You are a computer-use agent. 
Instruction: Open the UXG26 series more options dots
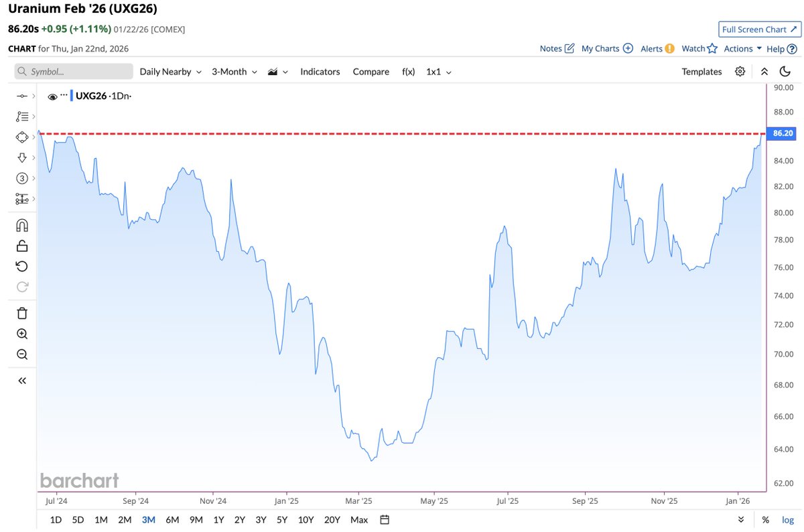tap(64, 95)
